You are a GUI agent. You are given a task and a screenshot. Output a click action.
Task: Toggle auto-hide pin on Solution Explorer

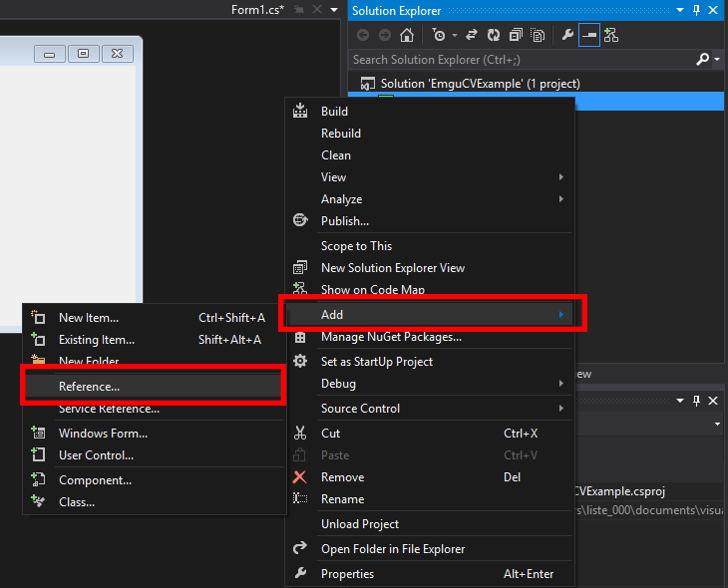(696, 10)
